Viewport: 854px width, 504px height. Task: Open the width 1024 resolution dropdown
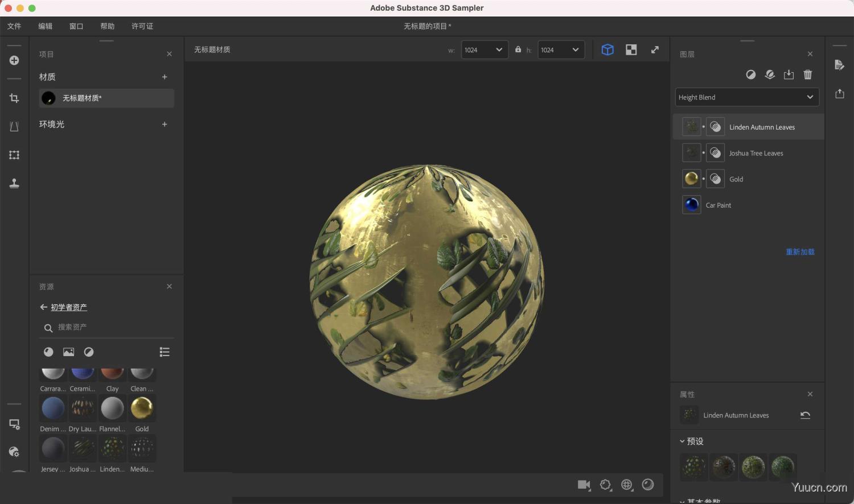click(484, 49)
